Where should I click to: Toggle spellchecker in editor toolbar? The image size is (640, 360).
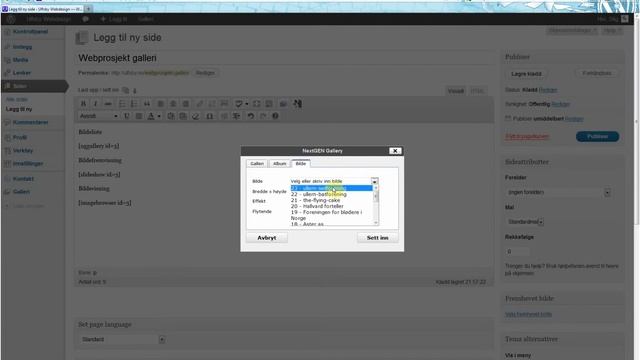pos(239,104)
